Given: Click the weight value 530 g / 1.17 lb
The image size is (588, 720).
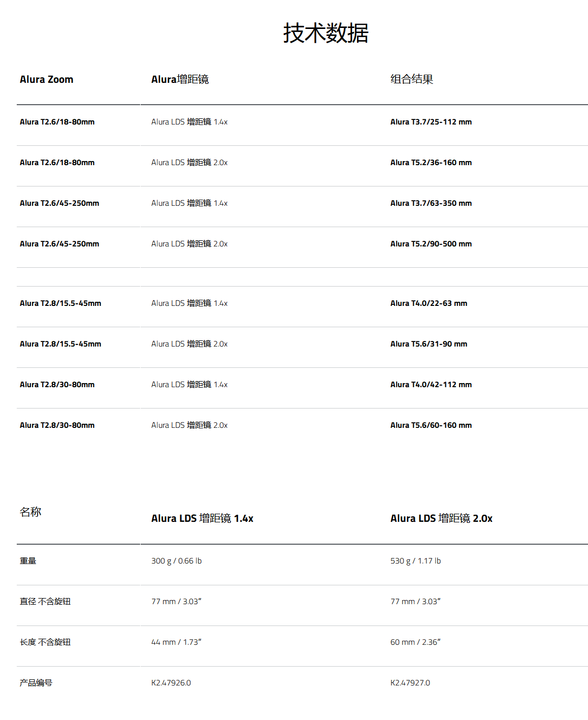Looking at the screenshot, I should click(415, 561).
